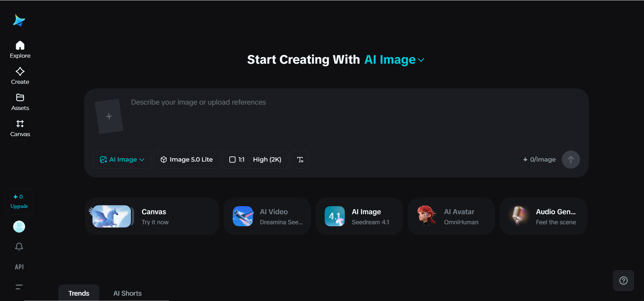Image resolution: width=644 pixels, height=301 pixels.
Task: Click the microphone Audio Gen icon
Action: [519, 216]
